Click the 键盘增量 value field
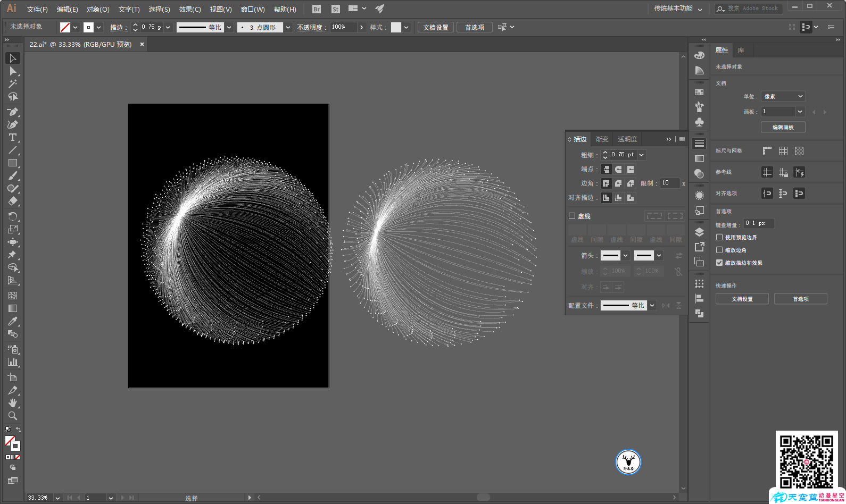The image size is (846, 504). 759,223
